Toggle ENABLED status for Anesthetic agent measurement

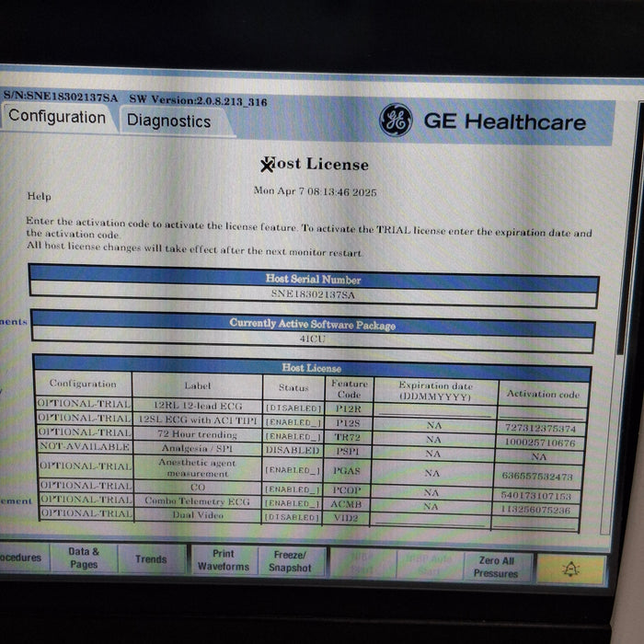(293, 470)
